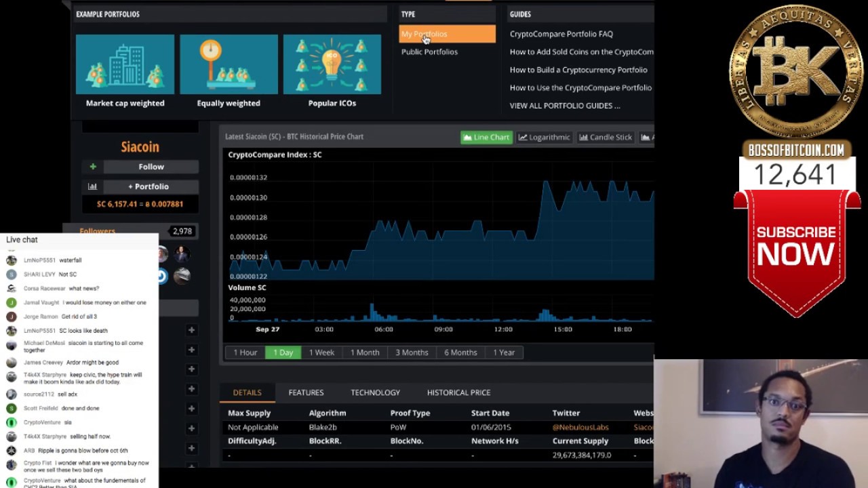868x488 pixels.
Task: Open How to Use the CryptoCompare Portfolio guide
Action: [580, 87]
